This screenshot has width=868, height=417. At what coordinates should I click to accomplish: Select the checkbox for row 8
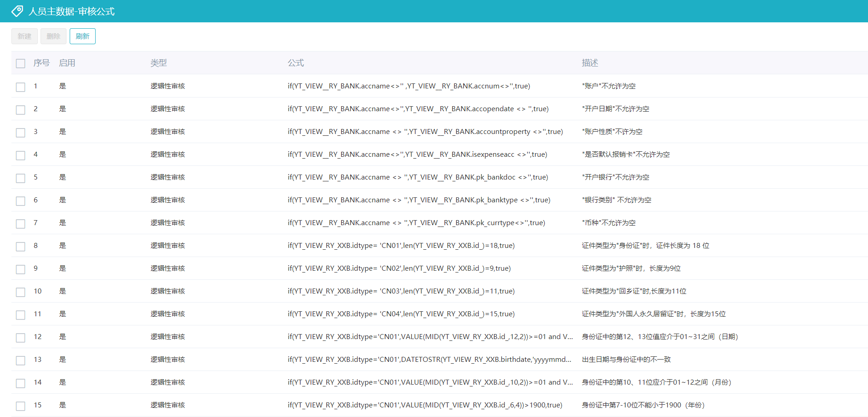coord(20,246)
